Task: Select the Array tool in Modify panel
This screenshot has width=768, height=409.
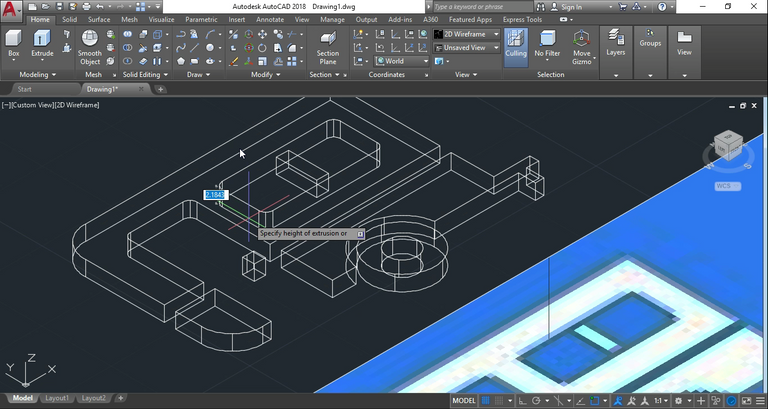Action: tap(292, 61)
